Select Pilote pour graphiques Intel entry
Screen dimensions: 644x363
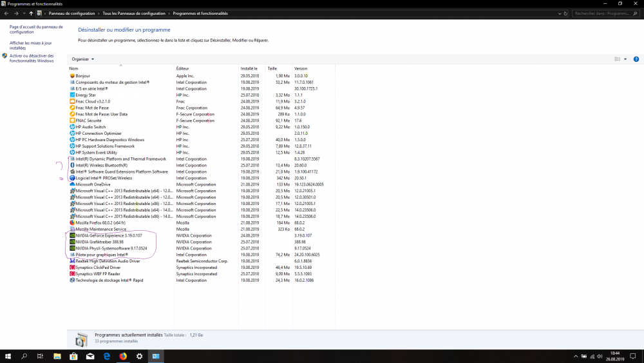(x=201, y=255)
